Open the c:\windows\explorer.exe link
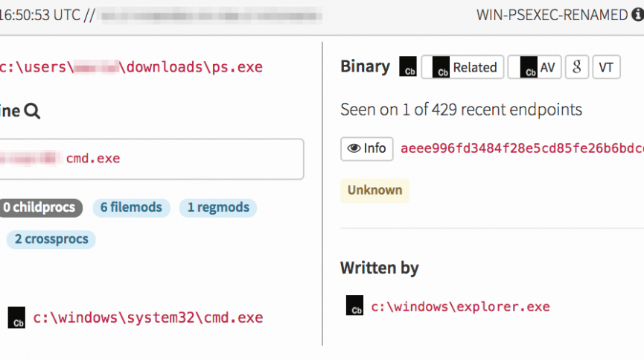This screenshot has height=360, width=644. click(x=460, y=306)
